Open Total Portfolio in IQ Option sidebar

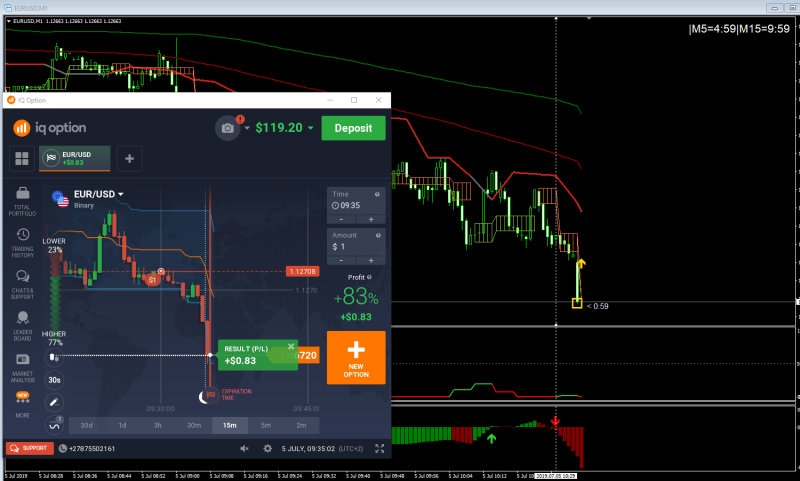coord(22,201)
